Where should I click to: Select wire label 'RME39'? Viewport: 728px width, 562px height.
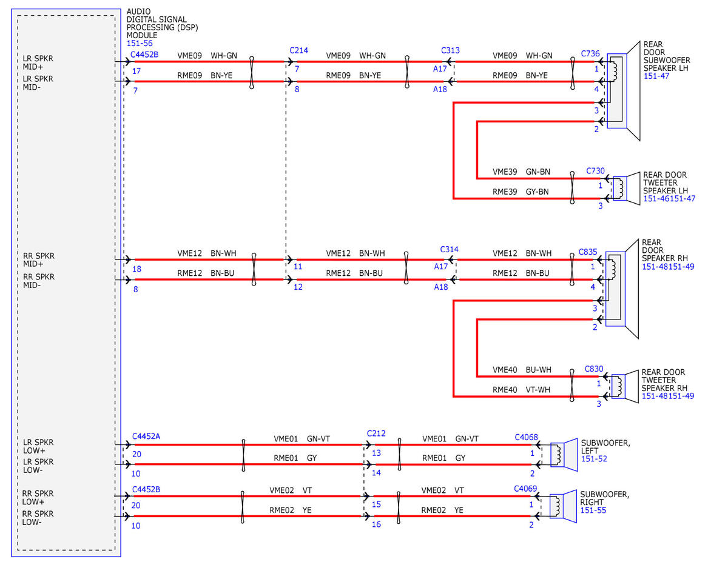[505, 192]
